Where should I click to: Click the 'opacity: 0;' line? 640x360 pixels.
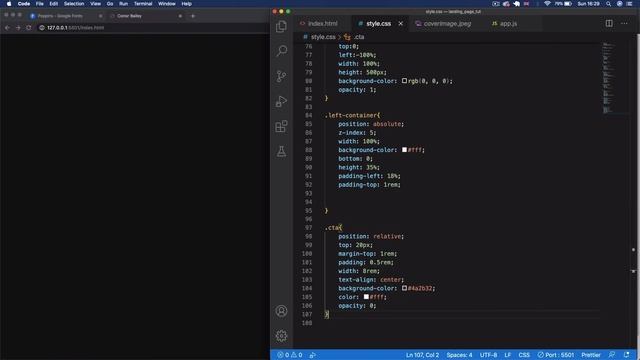[357, 306]
